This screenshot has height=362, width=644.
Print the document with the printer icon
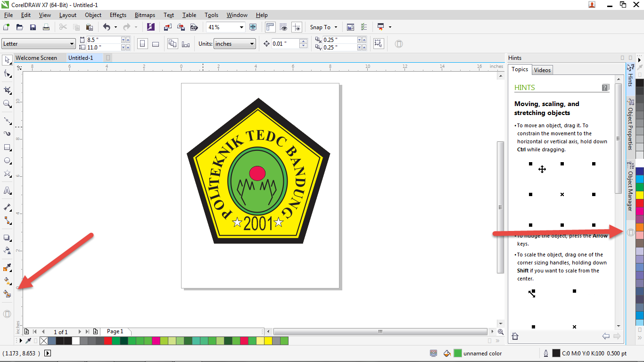pyautogui.click(x=46, y=27)
